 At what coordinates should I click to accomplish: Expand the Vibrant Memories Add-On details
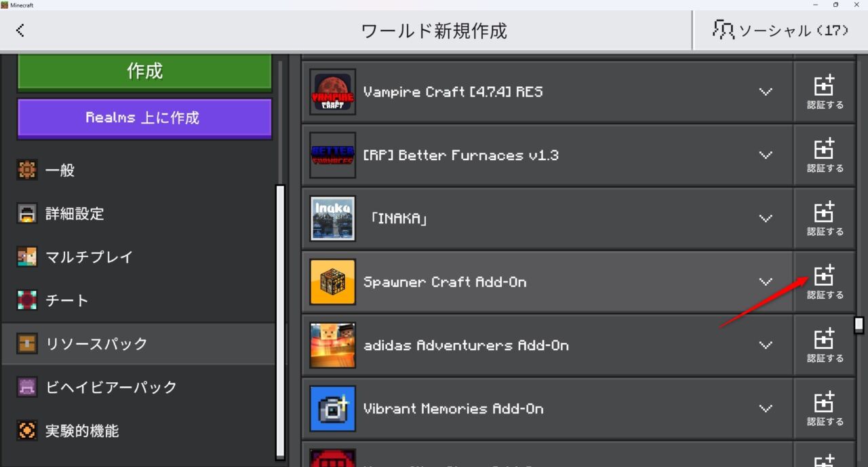click(x=766, y=409)
